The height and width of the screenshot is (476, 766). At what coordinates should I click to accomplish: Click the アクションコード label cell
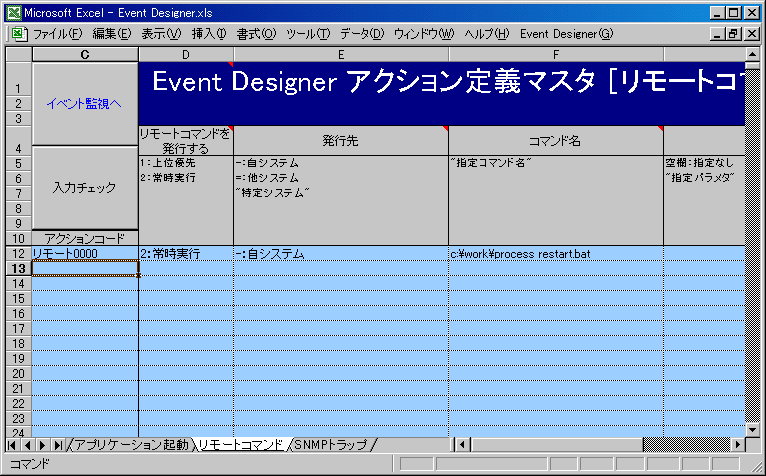pyautogui.click(x=85, y=238)
